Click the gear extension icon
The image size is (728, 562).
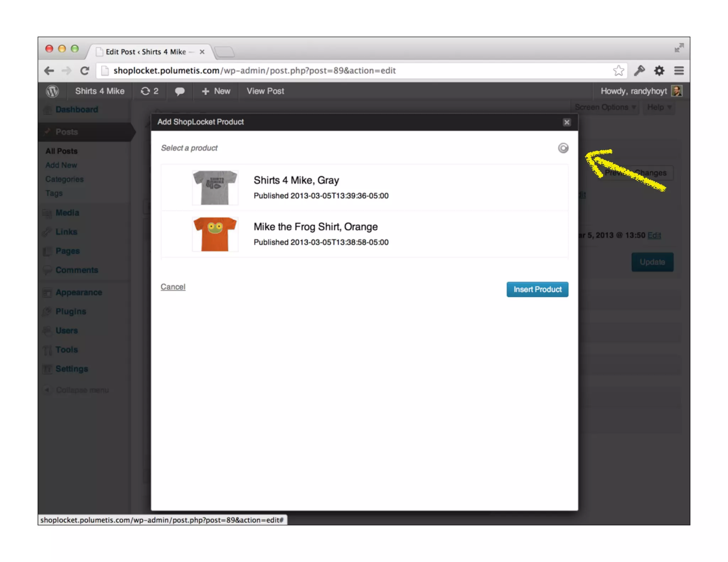coord(659,71)
